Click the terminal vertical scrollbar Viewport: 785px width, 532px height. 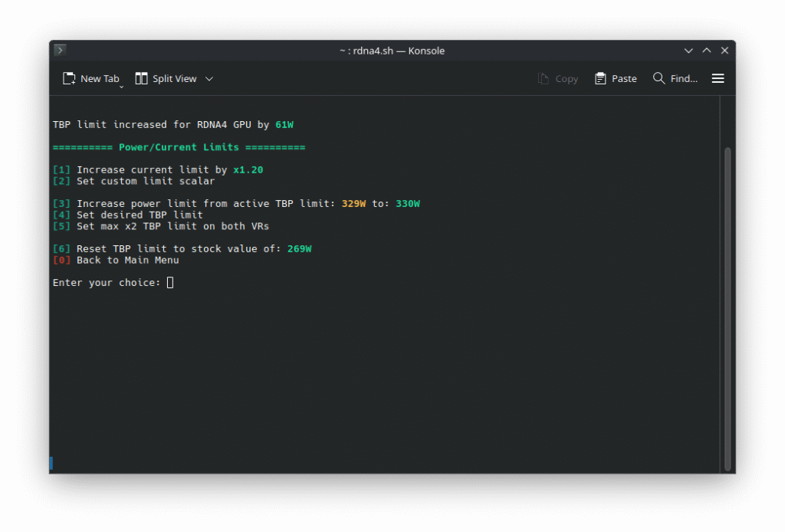point(728,307)
